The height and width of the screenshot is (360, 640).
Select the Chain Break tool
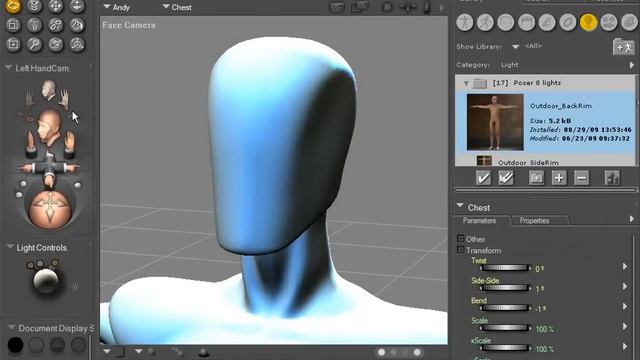tap(56, 25)
